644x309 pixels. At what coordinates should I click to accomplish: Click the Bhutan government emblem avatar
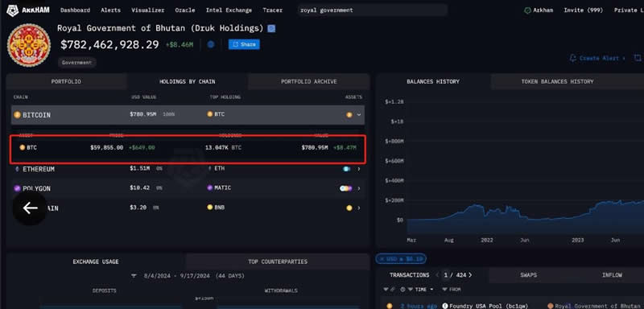[29, 45]
